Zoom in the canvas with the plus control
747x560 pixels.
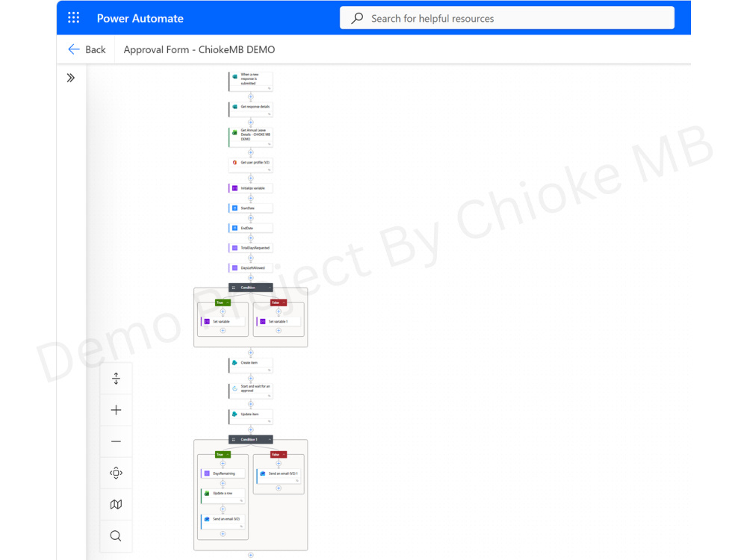(x=116, y=410)
